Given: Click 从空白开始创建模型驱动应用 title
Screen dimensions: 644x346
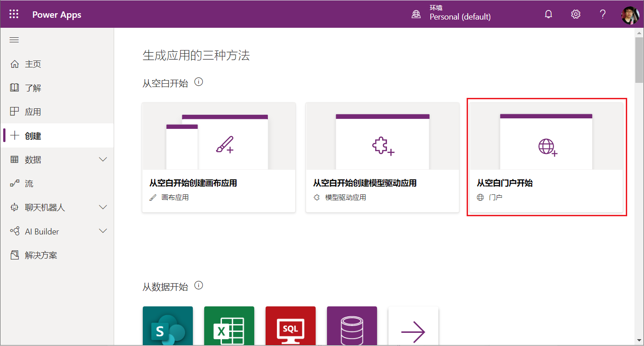Looking at the screenshot, I should point(365,183).
